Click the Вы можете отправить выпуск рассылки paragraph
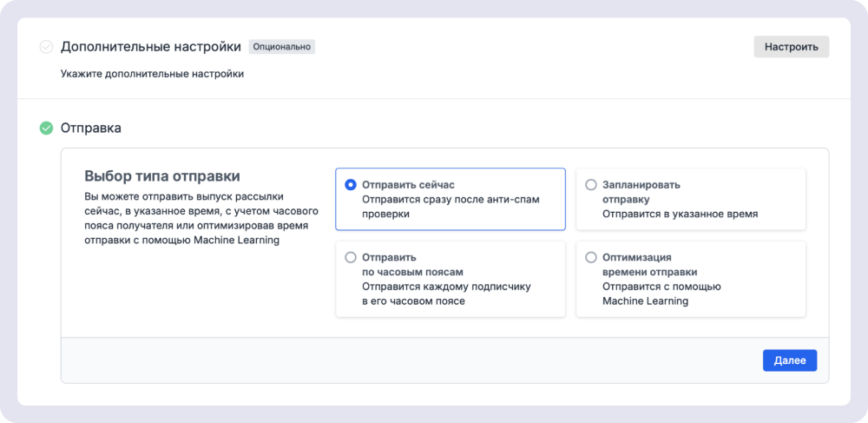The image size is (868, 423). click(x=201, y=218)
